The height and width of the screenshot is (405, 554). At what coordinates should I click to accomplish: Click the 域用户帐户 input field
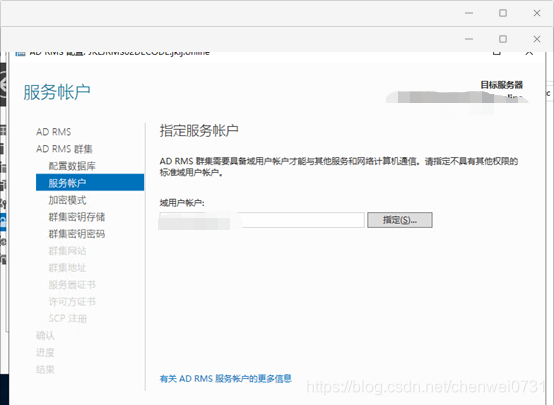pos(262,220)
